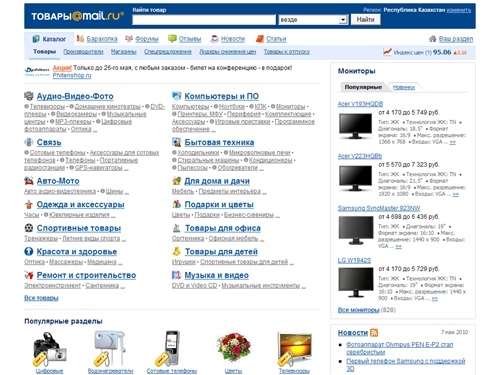Click the Спортивные товары ball icon
This screenshot has width=500, height=375.
pos(29,228)
